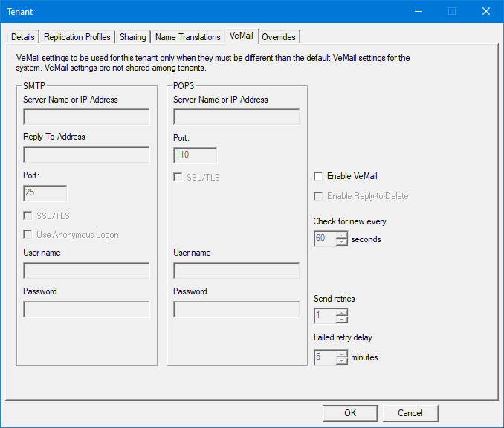The height and width of the screenshot is (428, 504).
Task: Close the Tenant dialog window
Action: tap(486, 11)
